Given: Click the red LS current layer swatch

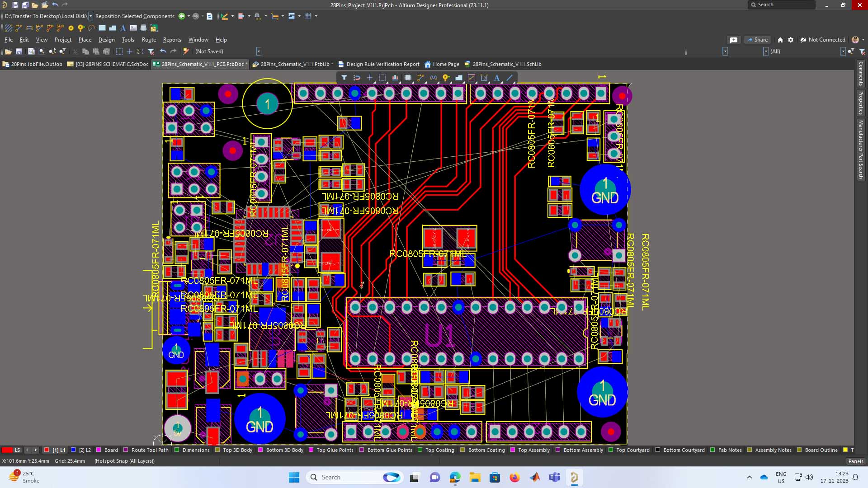Looking at the screenshot, I should 7,450.
